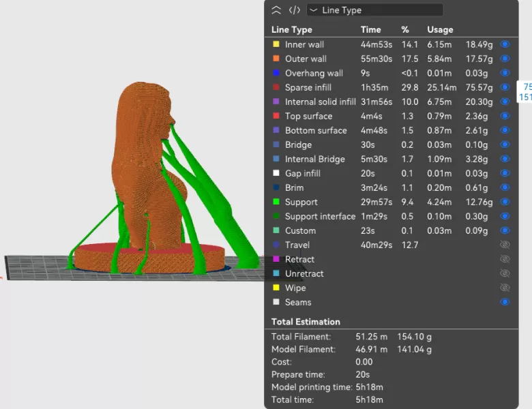Click the G-code view icon
This screenshot has width=532, height=409.
pyautogui.click(x=294, y=10)
